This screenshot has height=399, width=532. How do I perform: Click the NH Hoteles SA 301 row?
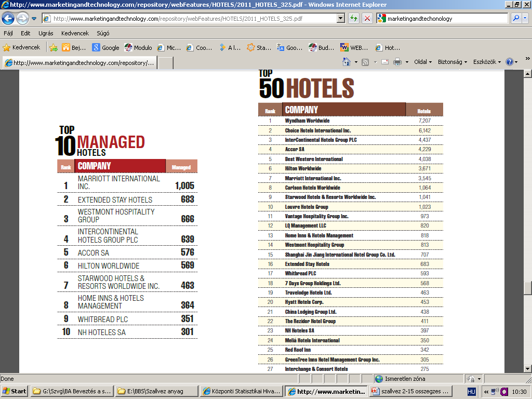tap(127, 332)
